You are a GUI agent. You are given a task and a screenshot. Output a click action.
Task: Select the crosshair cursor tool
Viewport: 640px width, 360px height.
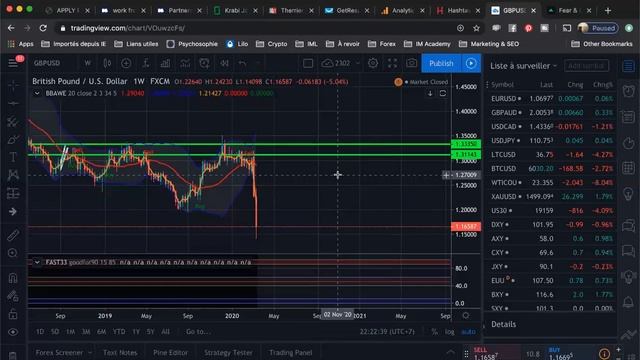(13, 85)
